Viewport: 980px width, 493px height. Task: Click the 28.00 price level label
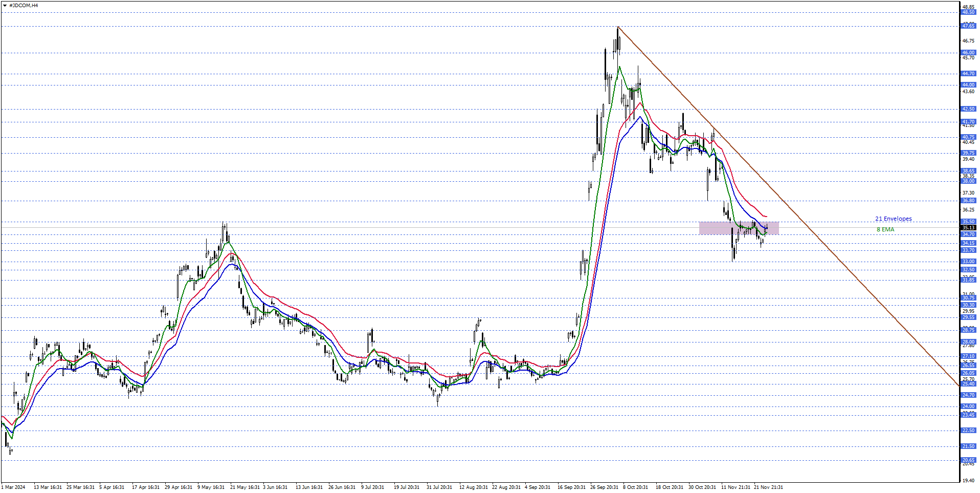click(x=968, y=342)
